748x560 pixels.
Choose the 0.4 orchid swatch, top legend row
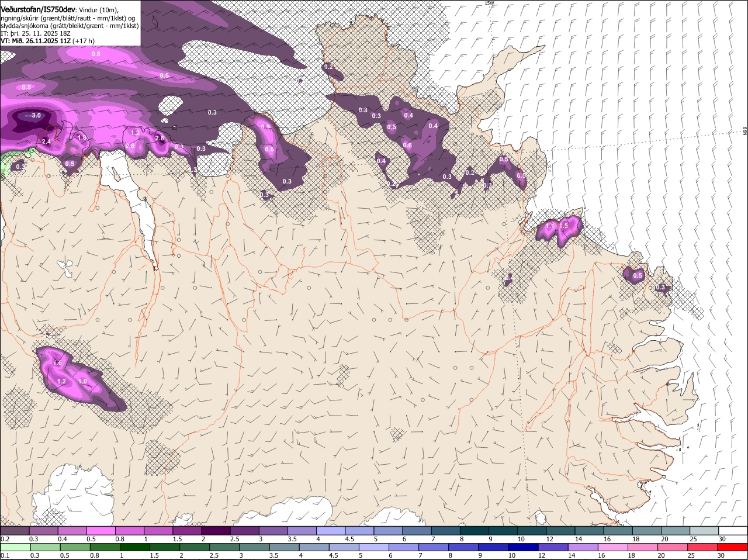click(x=72, y=531)
